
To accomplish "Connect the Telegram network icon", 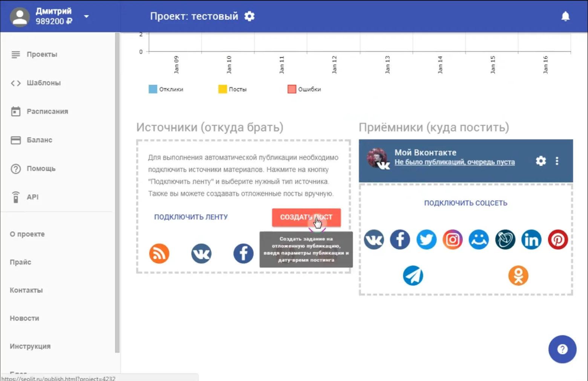I will pos(413,276).
